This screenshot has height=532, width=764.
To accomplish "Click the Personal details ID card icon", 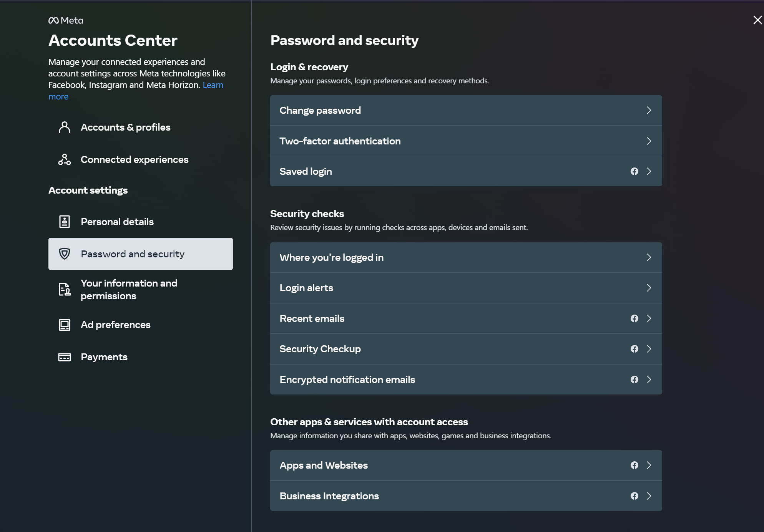I will click(65, 222).
